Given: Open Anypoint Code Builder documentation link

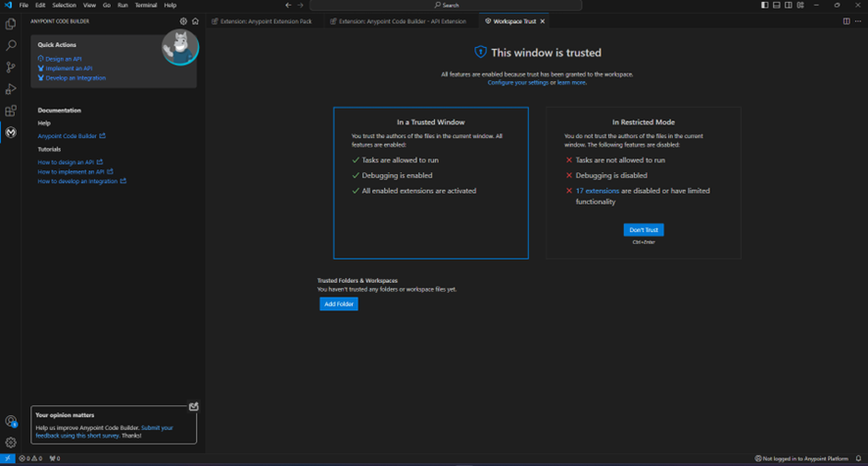Looking at the screenshot, I should pos(72,136).
